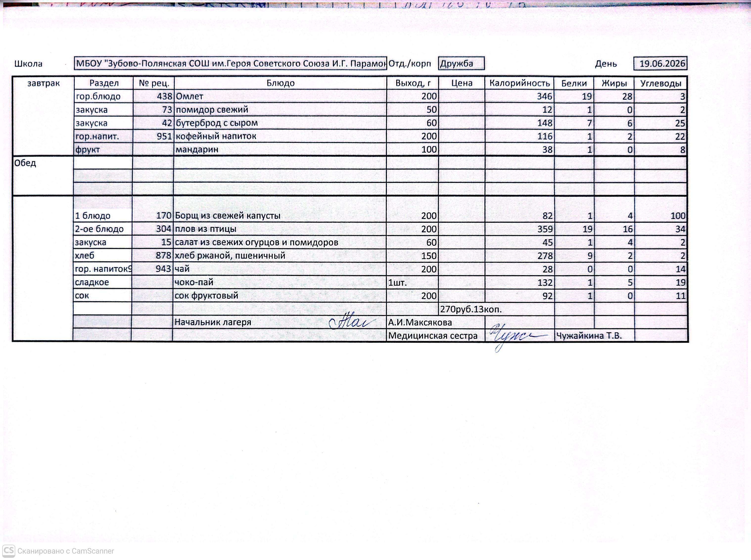Select the кофейный напиток cell

280,136
